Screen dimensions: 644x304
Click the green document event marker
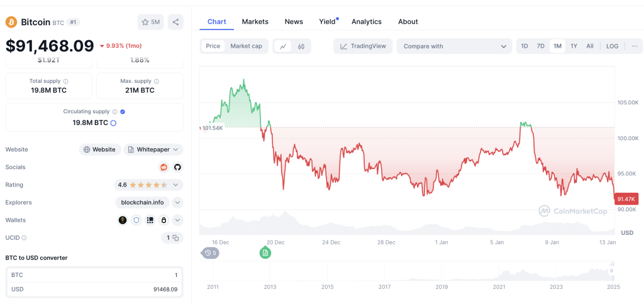pos(265,252)
